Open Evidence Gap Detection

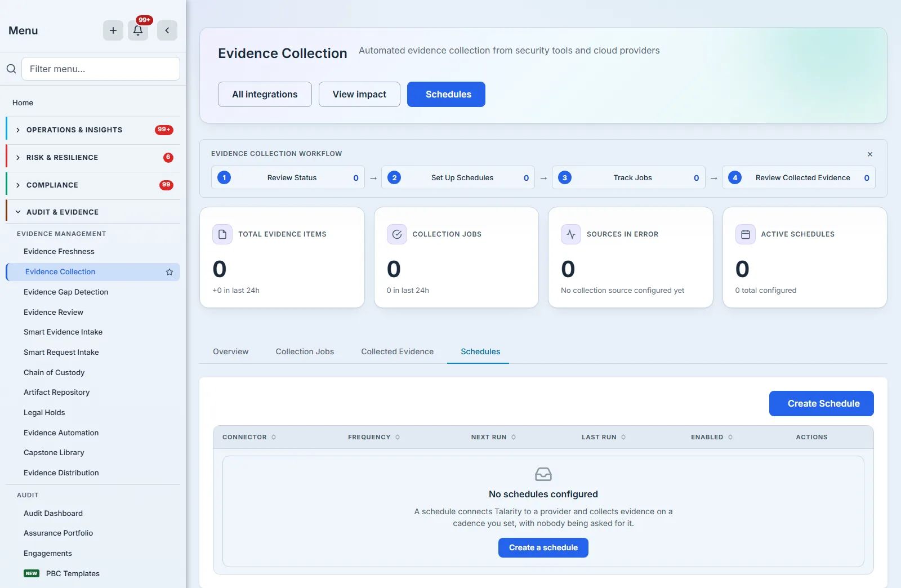93,292
